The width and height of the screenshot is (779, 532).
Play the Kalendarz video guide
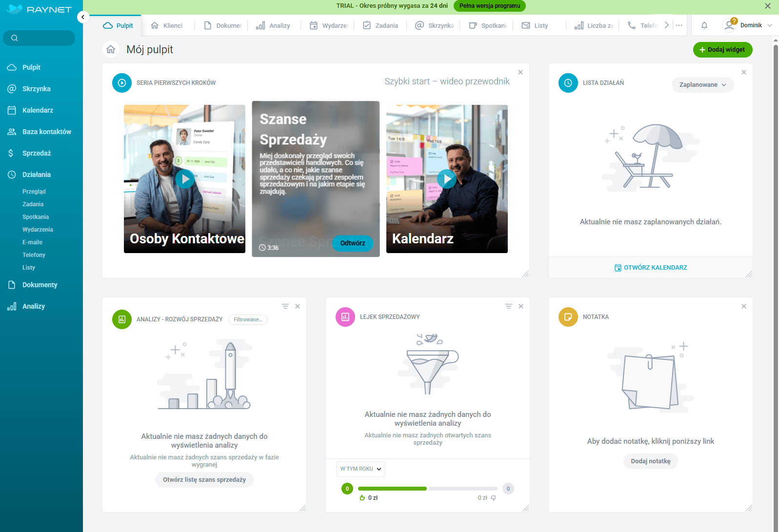click(x=447, y=179)
